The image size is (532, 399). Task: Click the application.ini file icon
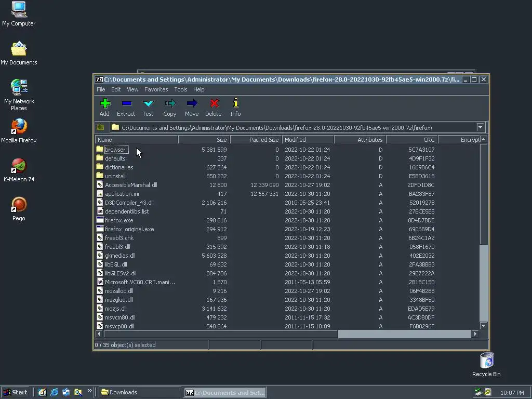pos(100,193)
